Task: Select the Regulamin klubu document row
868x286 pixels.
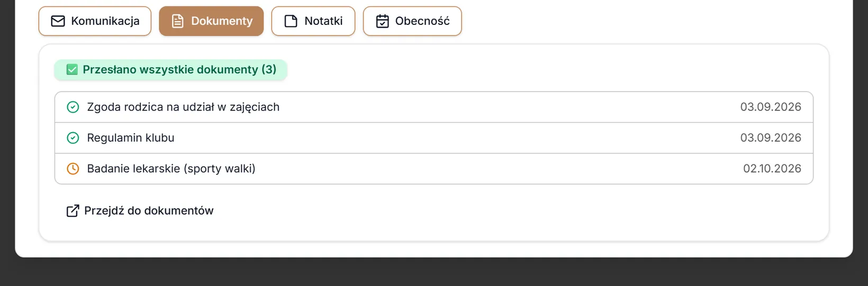Action: pyautogui.click(x=434, y=138)
